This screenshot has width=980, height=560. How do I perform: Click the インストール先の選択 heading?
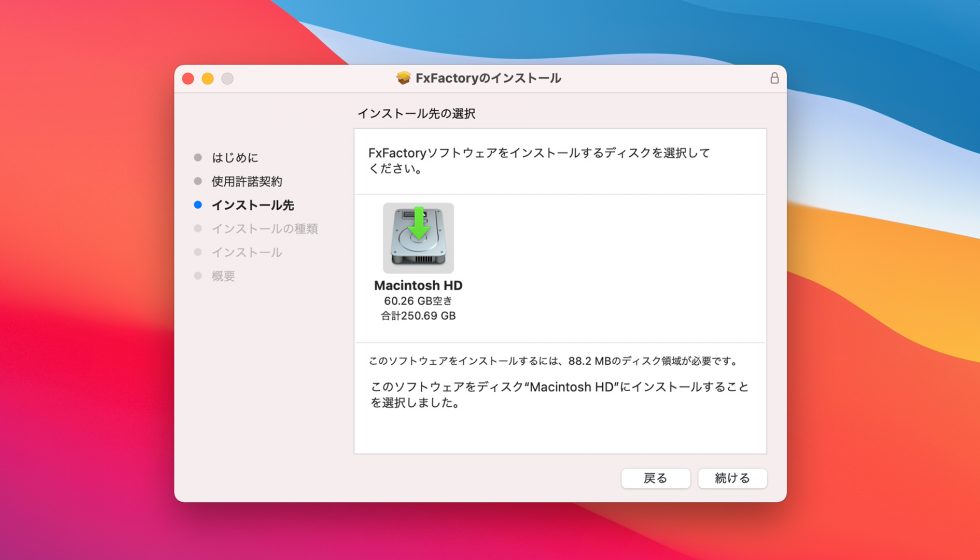click(x=416, y=114)
